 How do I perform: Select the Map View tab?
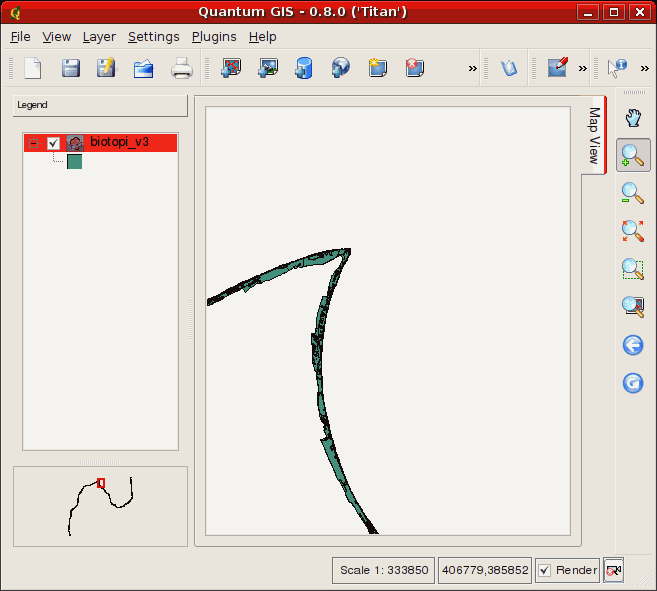tap(594, 135)
